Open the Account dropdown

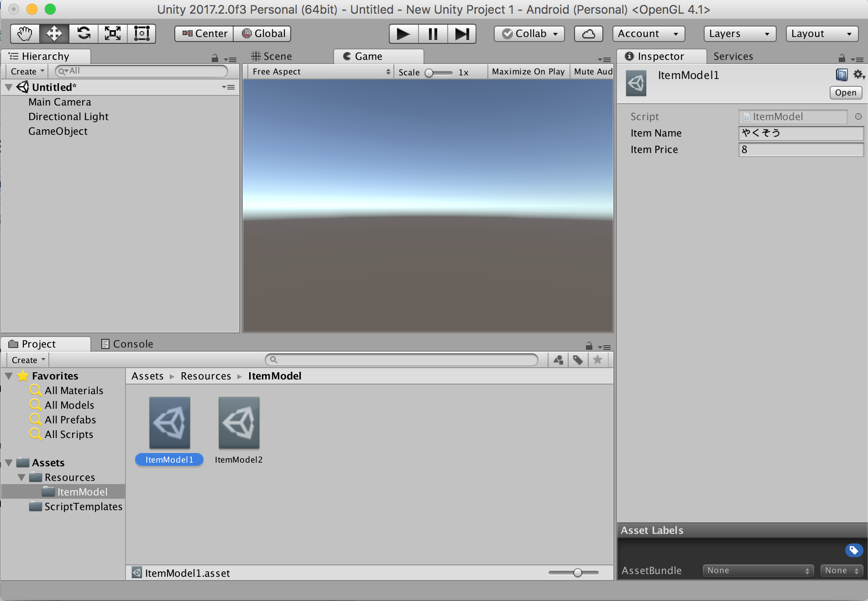(648, 34)
